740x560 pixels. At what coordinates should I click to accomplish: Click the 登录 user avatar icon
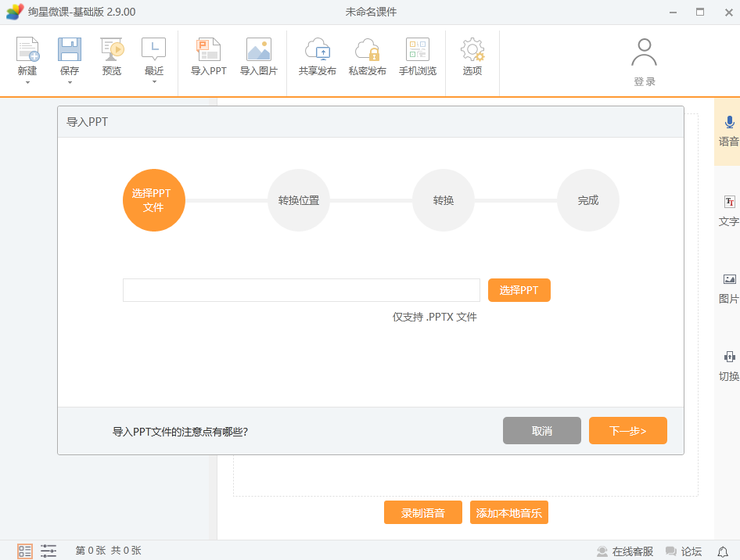[x=645, y=52]
